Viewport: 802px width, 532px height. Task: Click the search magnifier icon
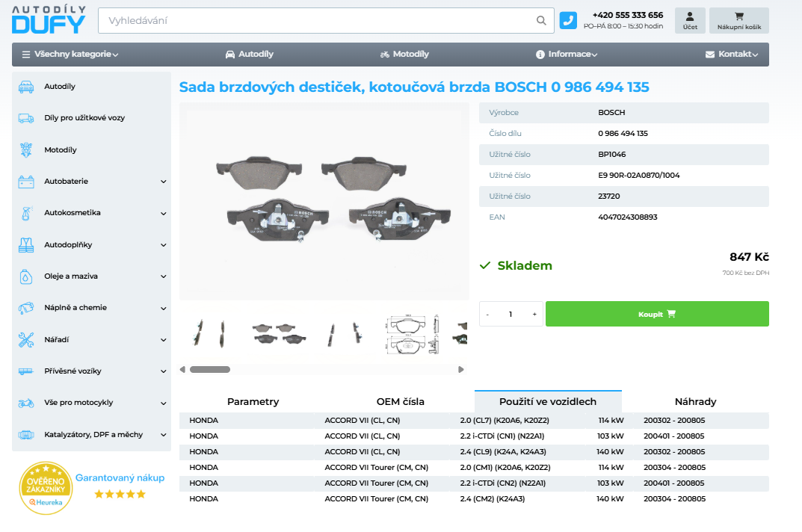point(541,21)
